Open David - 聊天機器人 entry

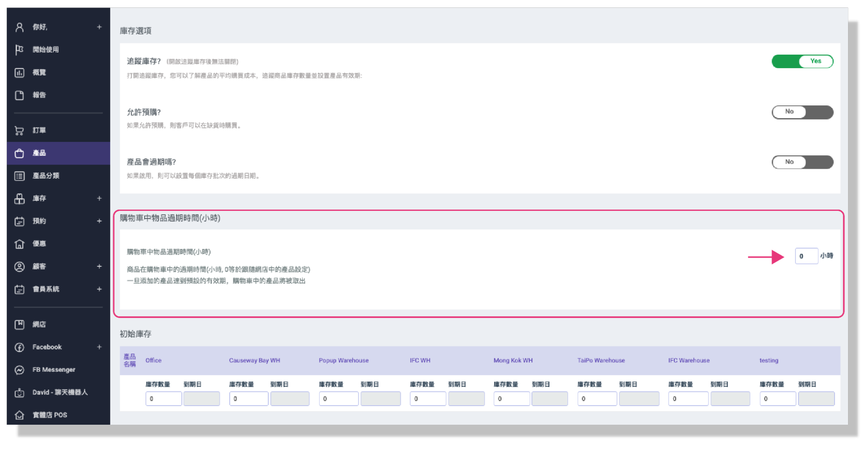59,392
